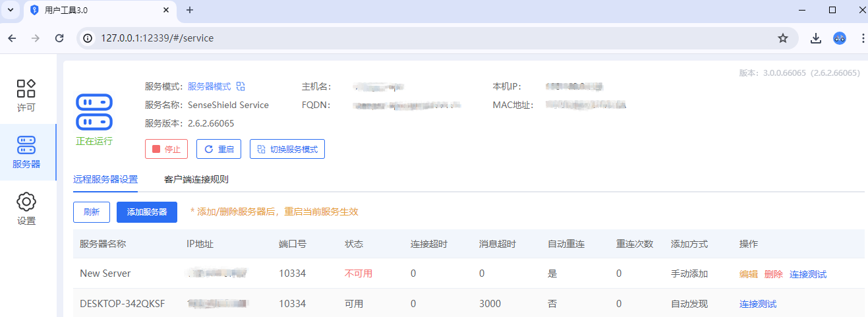Open the 许可 (license) sidebar section
This screenshot has width=868, height=317.
[26, 96]
